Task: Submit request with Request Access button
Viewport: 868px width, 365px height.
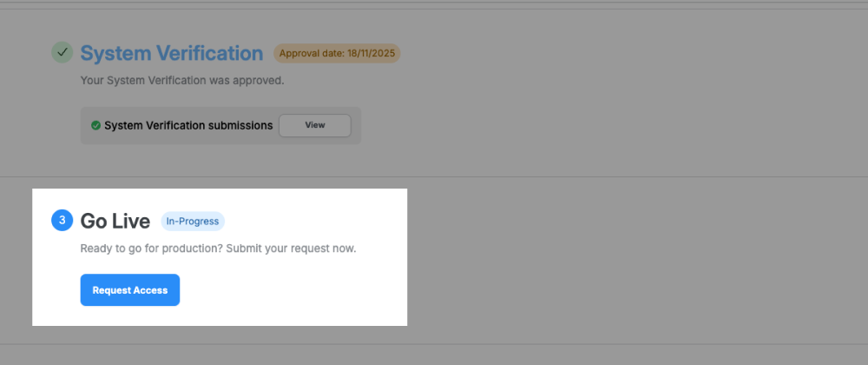Action: (130, 290)
